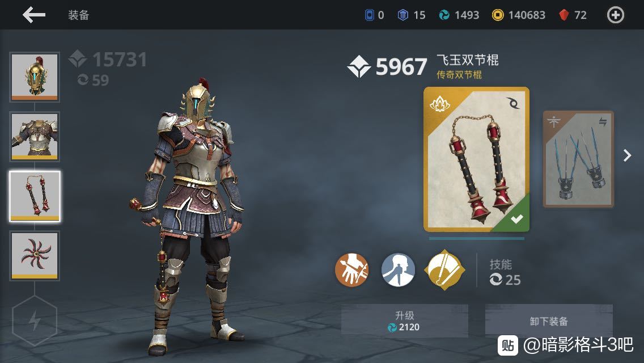
Task: Tap the plus icon to add currency
Action: [615, 15]
